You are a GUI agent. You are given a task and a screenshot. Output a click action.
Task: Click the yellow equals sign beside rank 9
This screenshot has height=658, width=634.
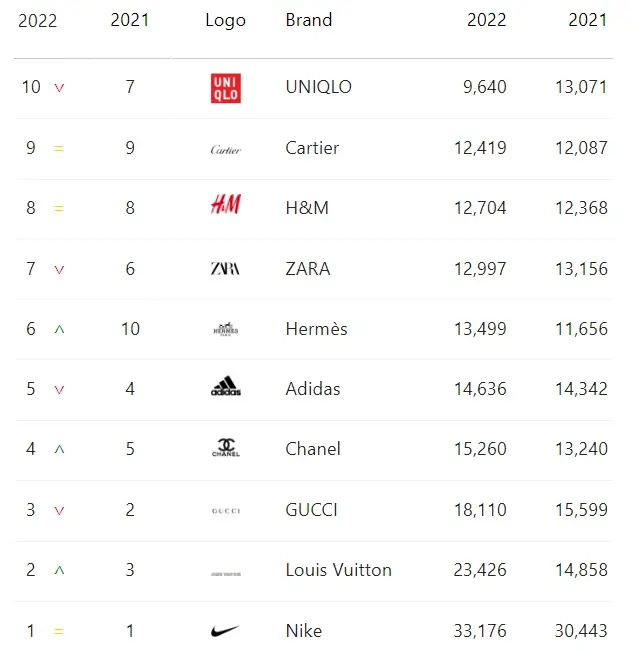[x=59, y=149]
